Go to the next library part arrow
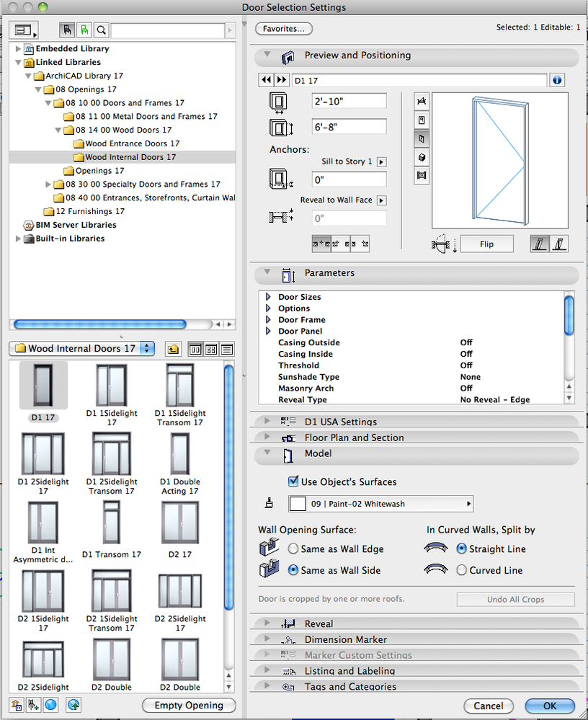The height and width of the screenshot is (720, 588). [281, 80]
